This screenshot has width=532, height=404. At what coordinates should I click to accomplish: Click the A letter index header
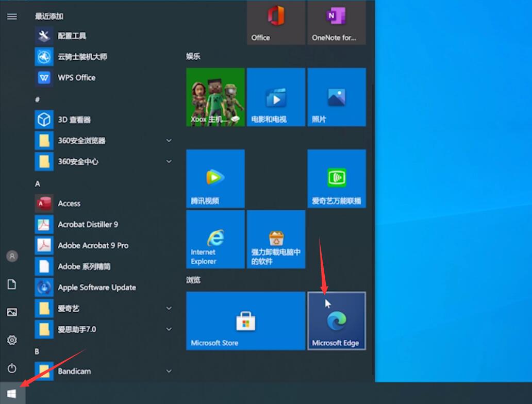click(37, 183)
